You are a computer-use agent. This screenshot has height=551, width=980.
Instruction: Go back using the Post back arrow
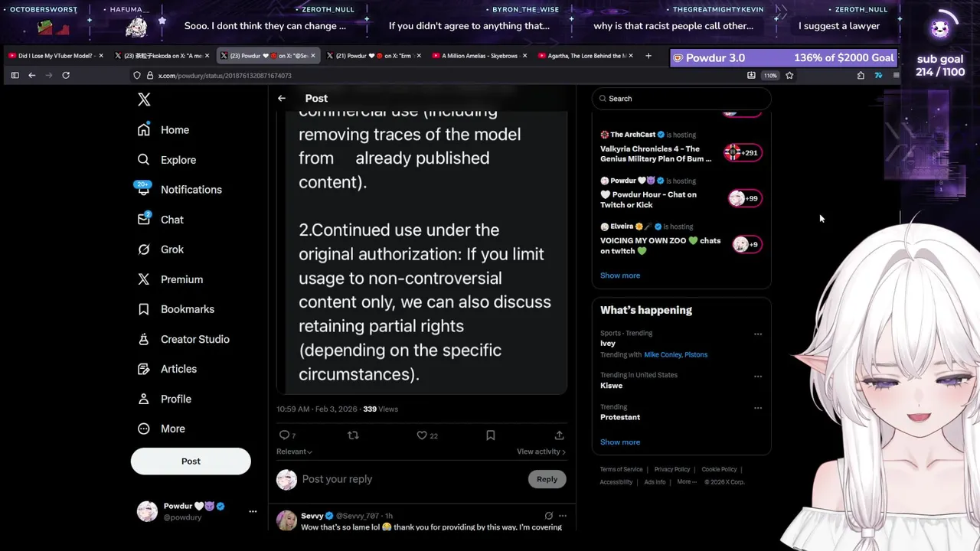282,99
